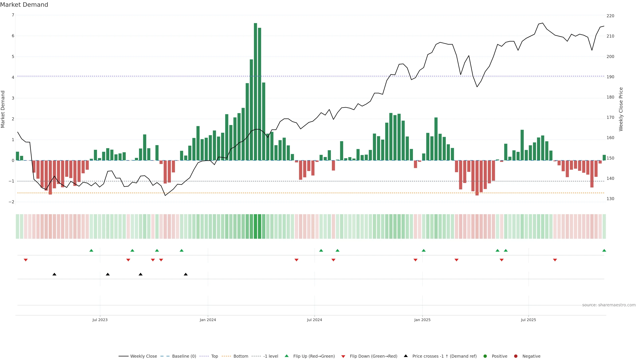Click the Jan 2024 x-axis label
Image resolution: width=644 pixels, height=362 pixels.
click(x=208, y=320)
